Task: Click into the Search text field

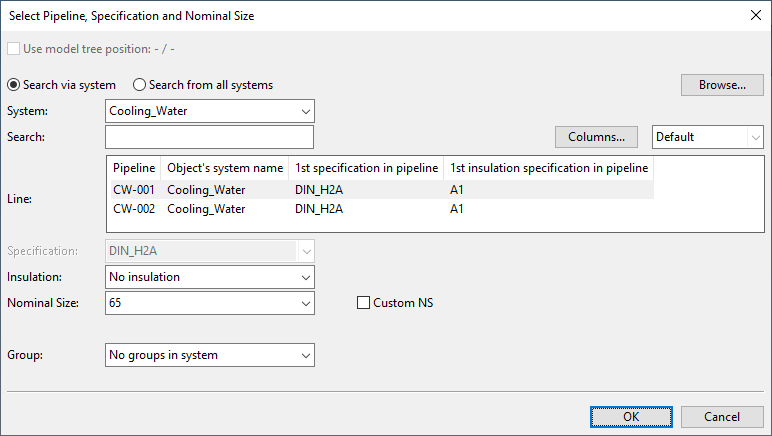Action: click(209, 137)
